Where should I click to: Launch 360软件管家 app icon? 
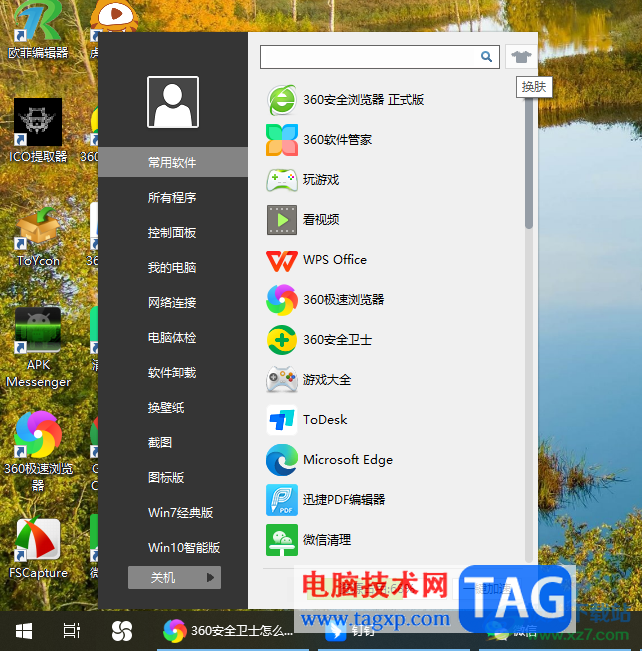tap(282, 140)
